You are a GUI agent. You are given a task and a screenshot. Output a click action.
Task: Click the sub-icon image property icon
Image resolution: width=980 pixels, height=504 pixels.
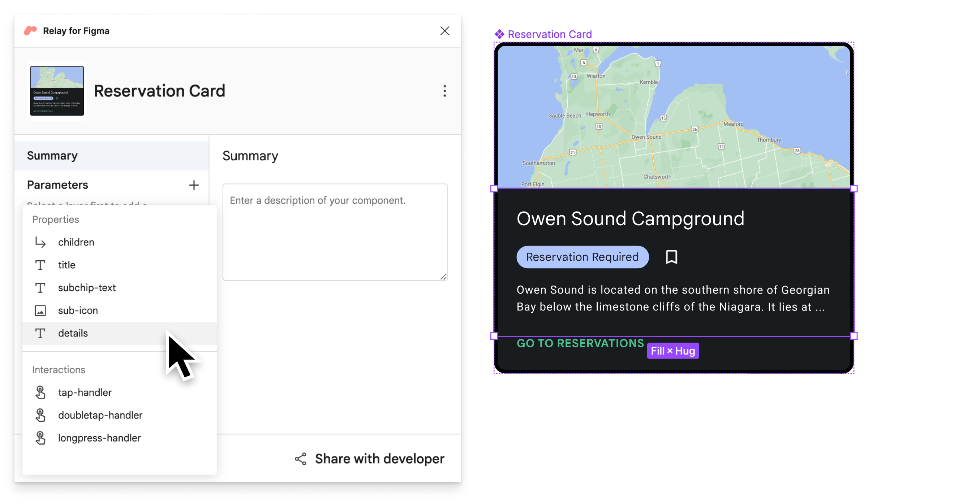(40, 310)
